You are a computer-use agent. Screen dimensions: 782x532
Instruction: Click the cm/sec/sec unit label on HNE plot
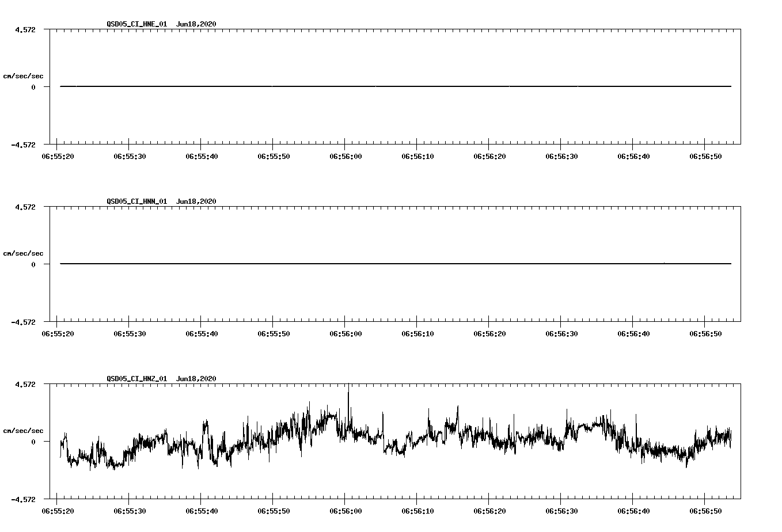pyautogui.click(x=24, y=76)
